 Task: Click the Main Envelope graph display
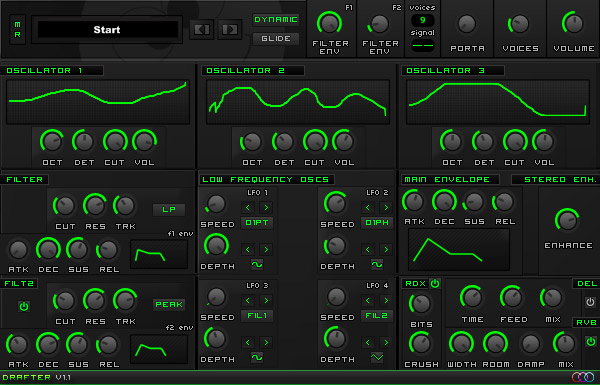point(459,250)
